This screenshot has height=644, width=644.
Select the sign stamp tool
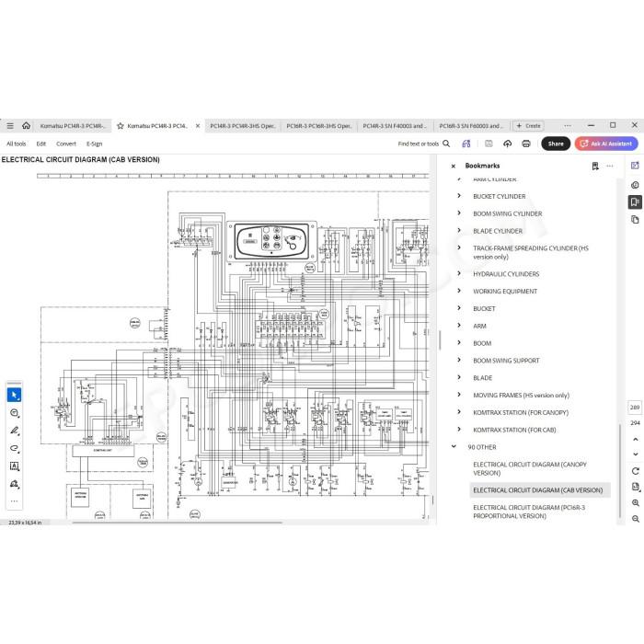15,484
